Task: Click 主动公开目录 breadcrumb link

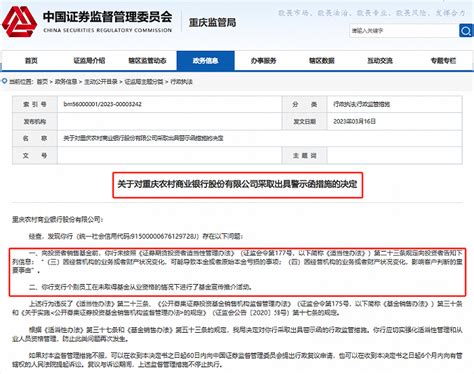Action: pyautogui.click(x=101, y=82)
